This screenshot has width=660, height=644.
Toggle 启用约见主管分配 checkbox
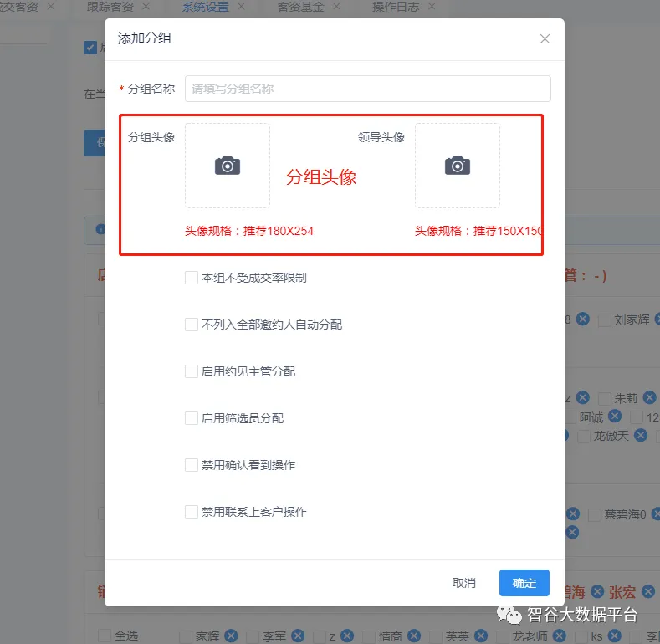click(192, 371)
